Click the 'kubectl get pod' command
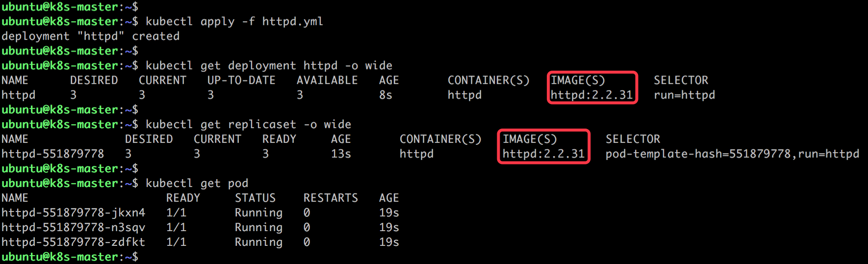Image resolution: width=868 pixels, height=264 pixels. 197,184
